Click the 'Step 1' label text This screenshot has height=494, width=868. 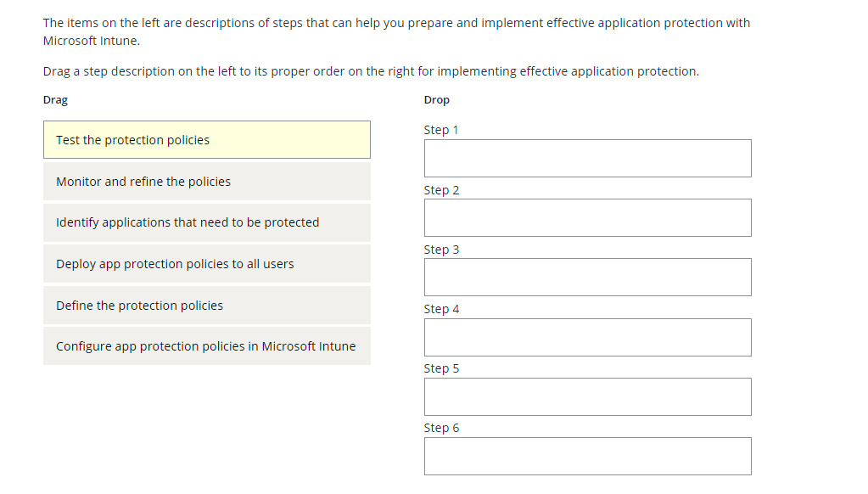click(441, 130)
